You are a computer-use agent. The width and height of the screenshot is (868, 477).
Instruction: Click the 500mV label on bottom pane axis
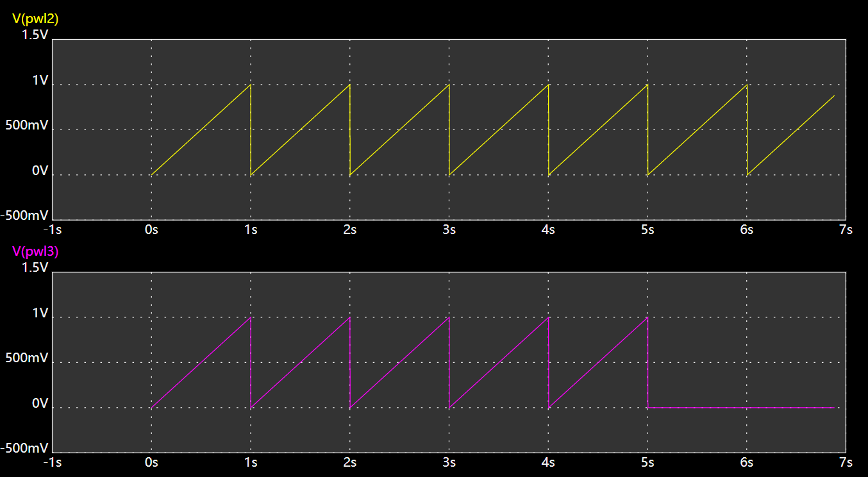26,358
